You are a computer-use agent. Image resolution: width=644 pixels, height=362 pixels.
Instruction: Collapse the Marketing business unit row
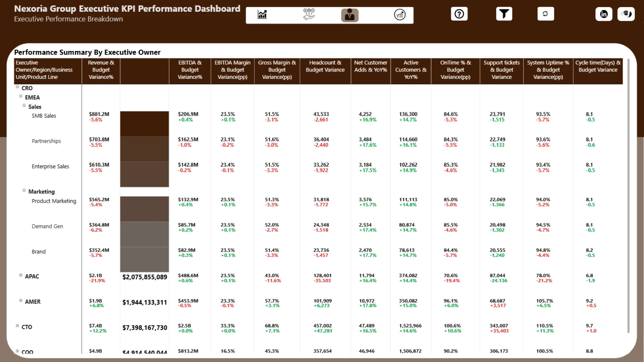(24, 190)
